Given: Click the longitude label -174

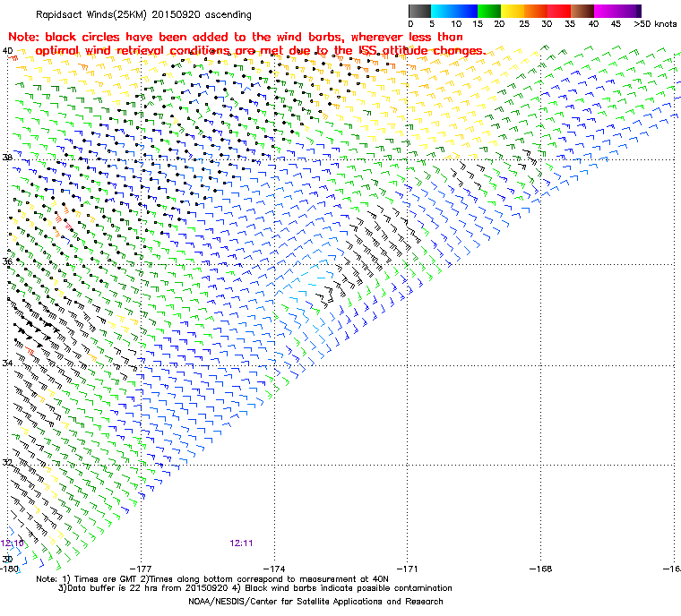Looking at the screenshot, I should coord(274,569).
